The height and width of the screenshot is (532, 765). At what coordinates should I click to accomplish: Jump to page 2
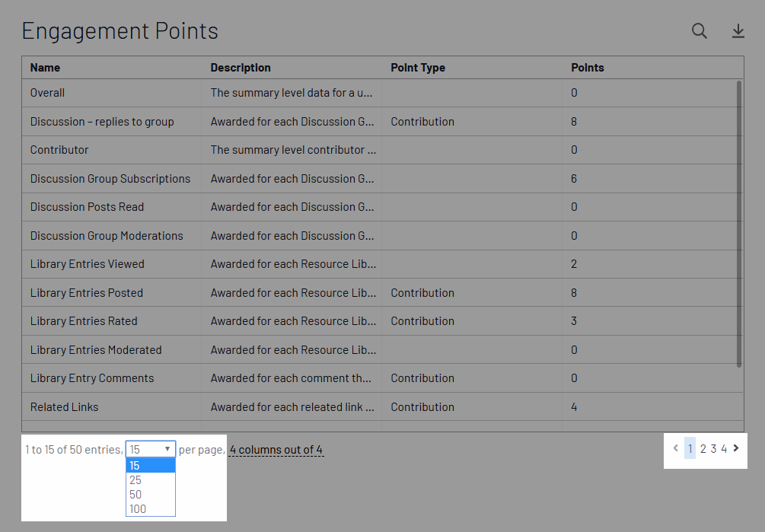(703, 448)
